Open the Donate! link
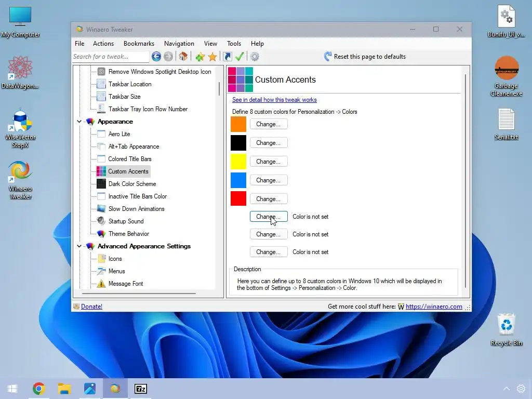Screen dimensions: 532x399 click(x=91, y=307)
